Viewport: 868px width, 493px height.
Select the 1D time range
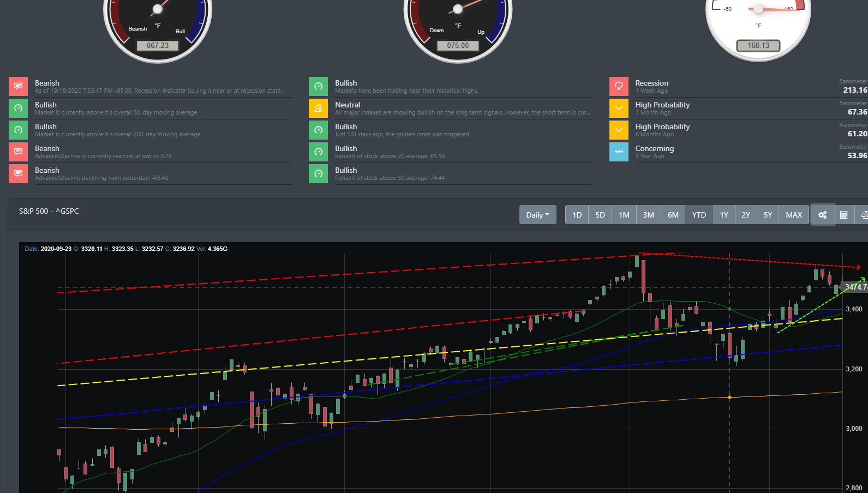point(577,215)
